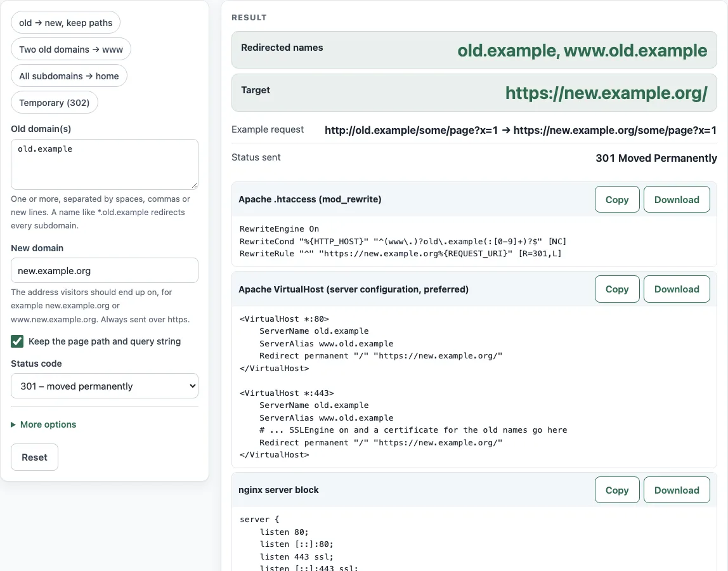The image size is (728, 571).
Task: Choose the 'old → new, keep paths' preset
Action: pos(65,23)
